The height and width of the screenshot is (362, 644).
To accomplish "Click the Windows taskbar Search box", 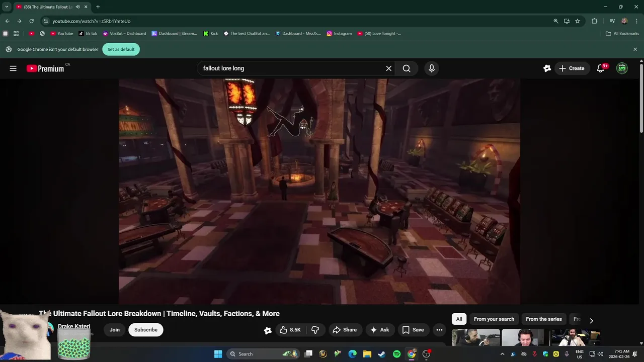I will (x=263, y=354).
